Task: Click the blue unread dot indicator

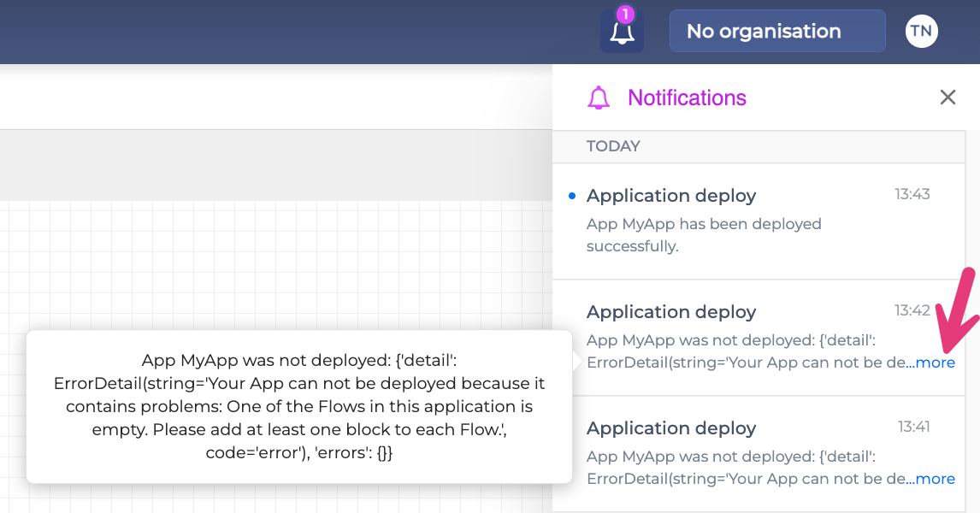Action: (572, 197)
